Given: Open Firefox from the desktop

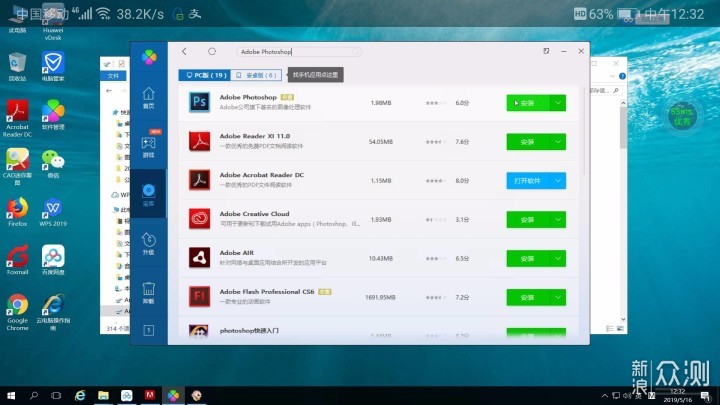Looking at the screenshot, I should coord(17,212).
